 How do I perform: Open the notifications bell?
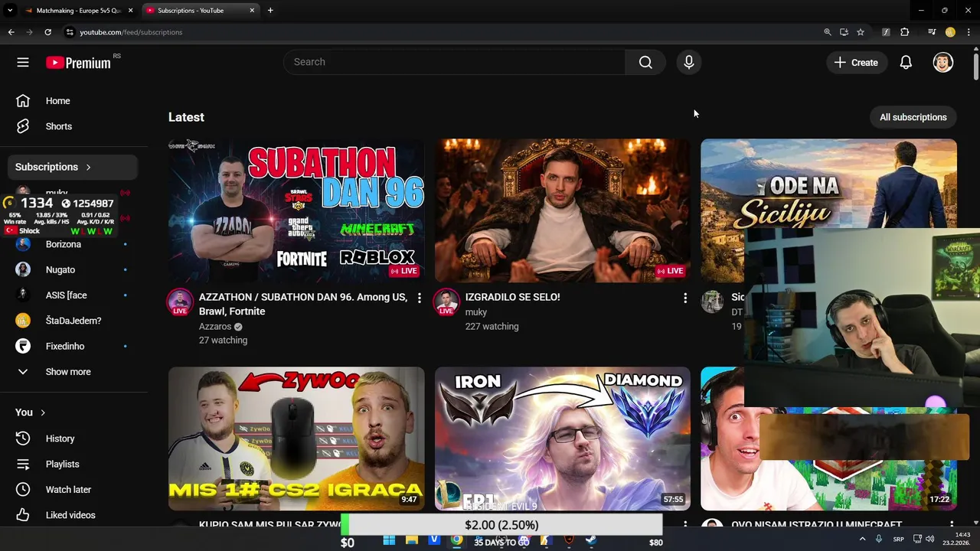tap(906, 63)
